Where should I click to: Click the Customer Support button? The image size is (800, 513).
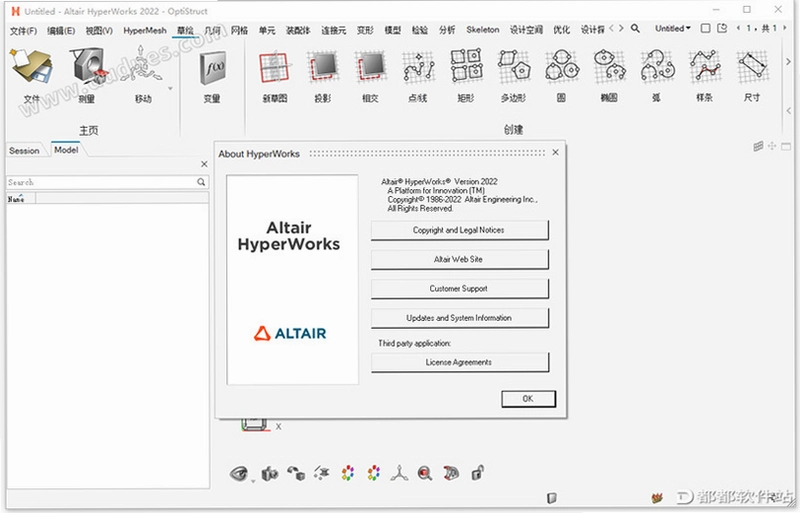[x=459, y=288]
